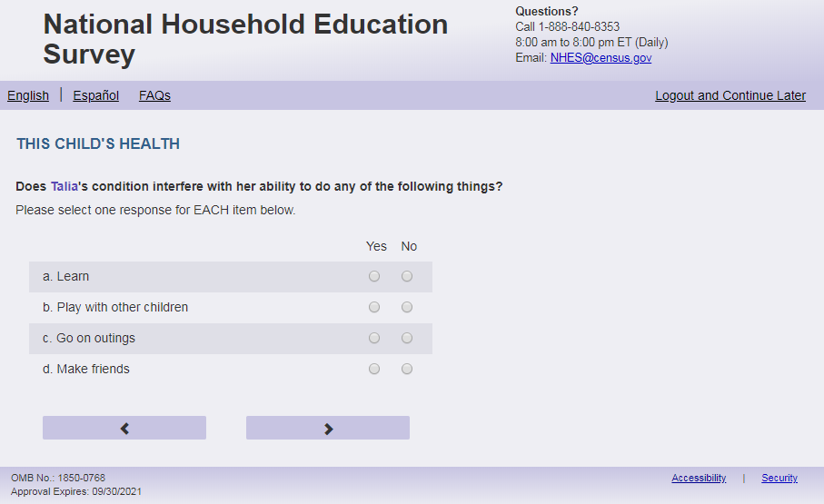
Task: Click Logout and Continue Later
Action: pyautogui.click(x=730, y=95)
